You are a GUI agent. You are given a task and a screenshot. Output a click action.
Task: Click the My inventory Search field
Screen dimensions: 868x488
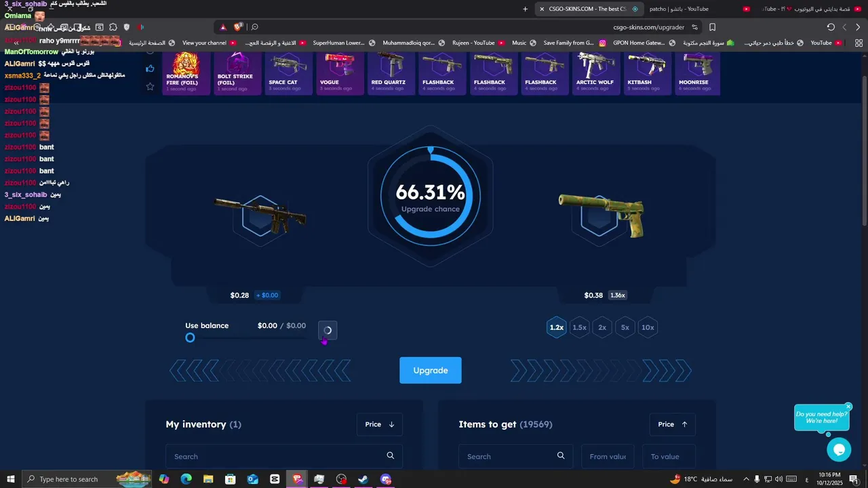point(284,456)
